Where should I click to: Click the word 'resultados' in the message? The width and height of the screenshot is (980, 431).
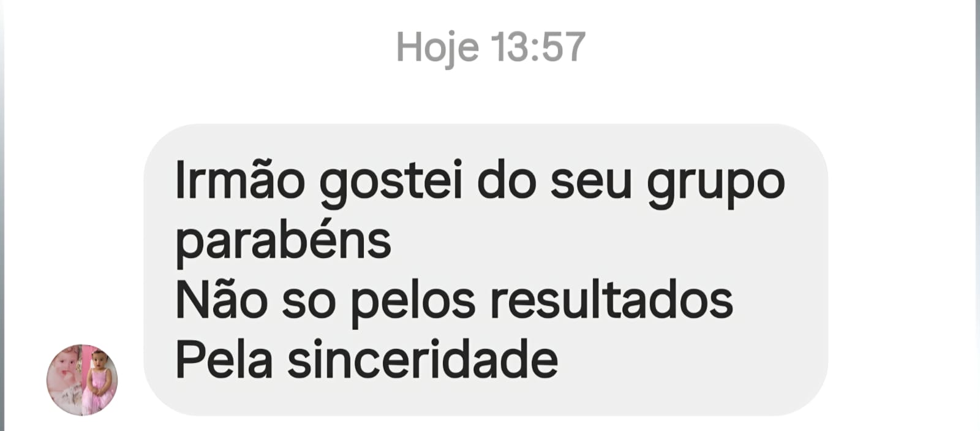pos(612,300)
